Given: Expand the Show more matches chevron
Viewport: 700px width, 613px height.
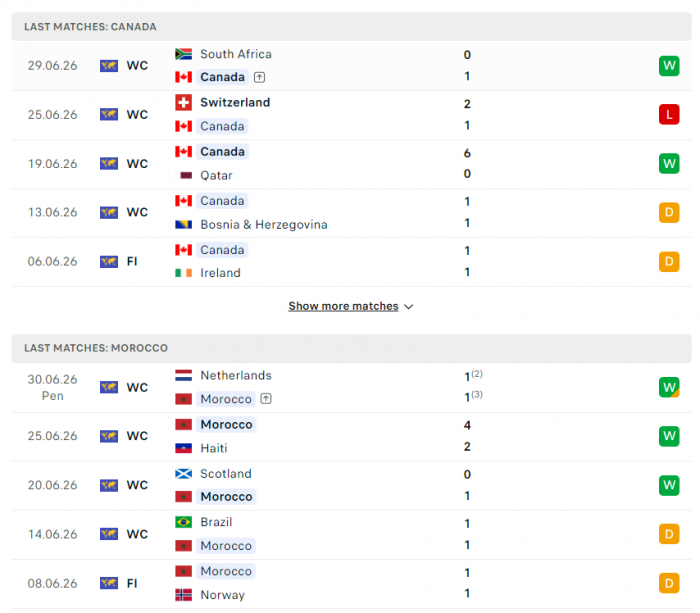Looking at the screenshot, I should [x=408, y=307].
